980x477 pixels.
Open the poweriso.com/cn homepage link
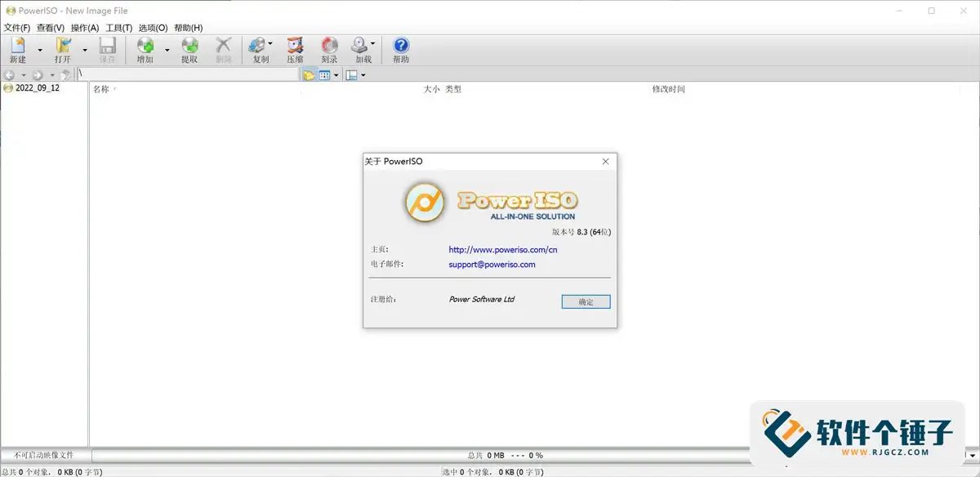click(x=503, y=249)
